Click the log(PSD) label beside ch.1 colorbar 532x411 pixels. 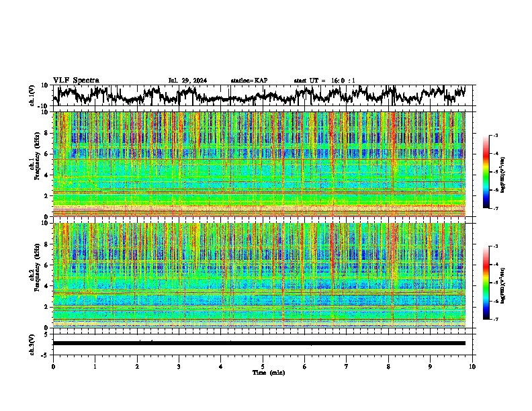point(502,175)
